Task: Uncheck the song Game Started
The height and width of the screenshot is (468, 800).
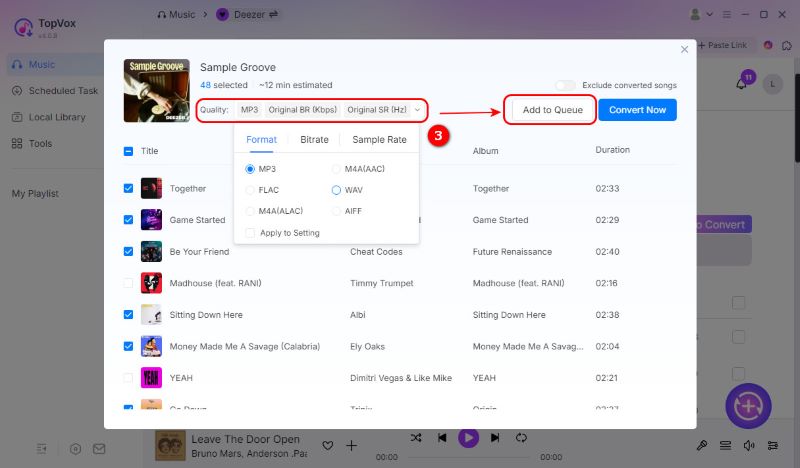Action: (129, 220)
